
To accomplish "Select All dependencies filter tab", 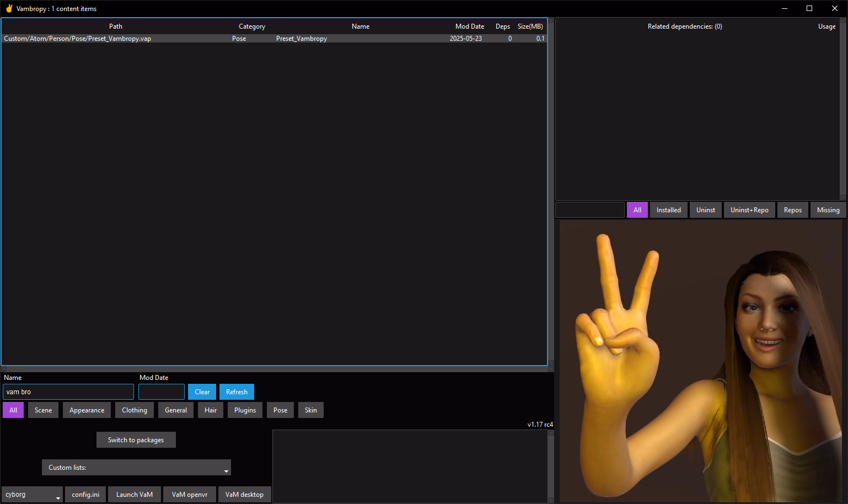I will 637,210.
